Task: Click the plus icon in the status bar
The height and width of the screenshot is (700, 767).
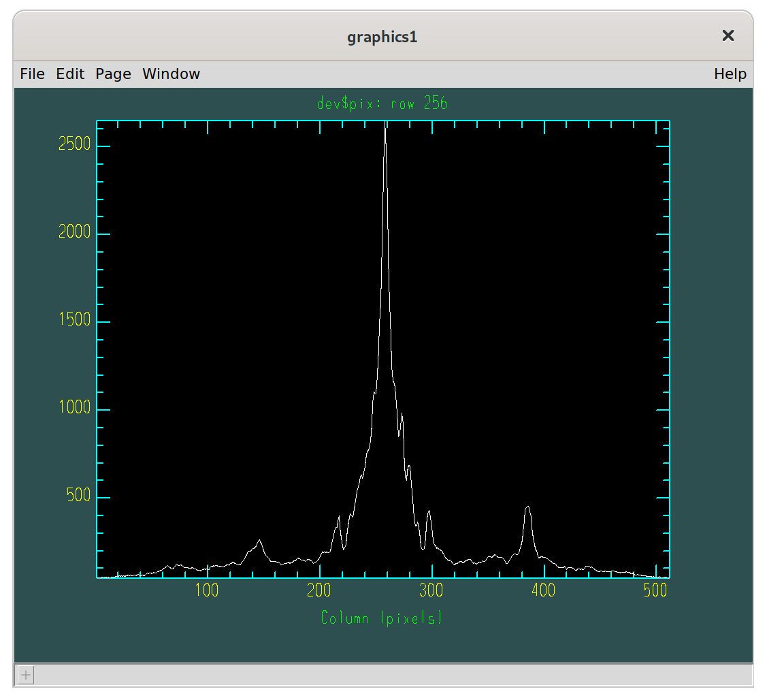Action: point(25,675)
